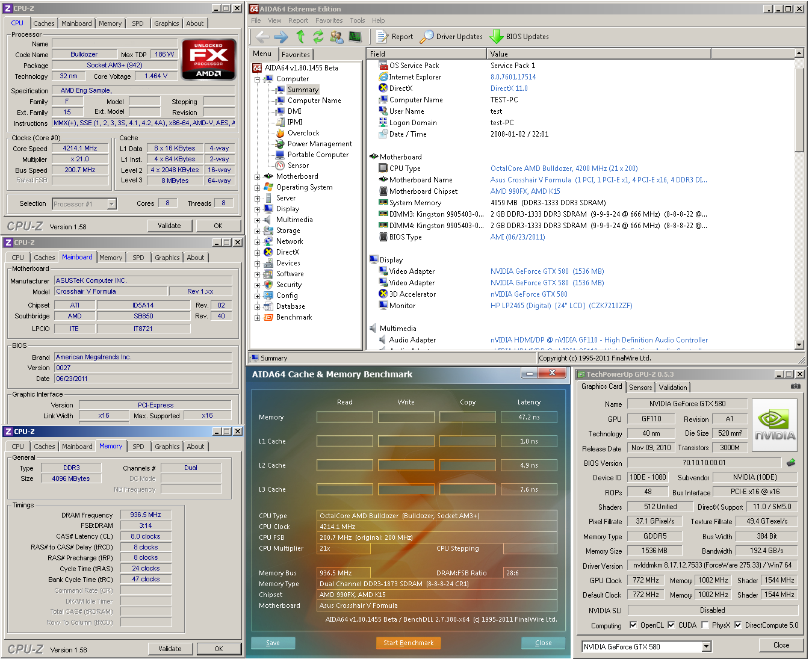Switch to Validation tab in GPU-Z
The image size is (812, 662).
click(x=672, y=388)
